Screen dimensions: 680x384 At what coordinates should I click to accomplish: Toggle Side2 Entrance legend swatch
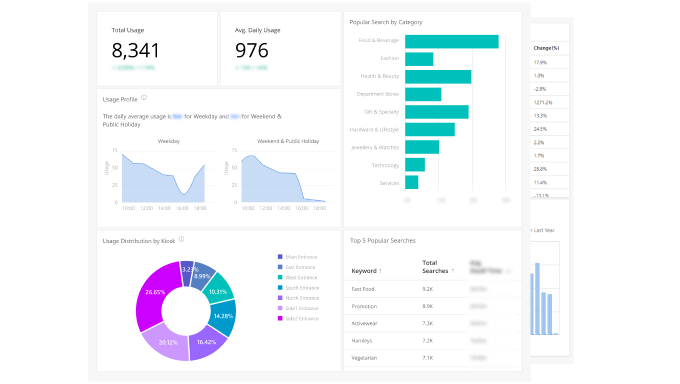click(280, 318)
